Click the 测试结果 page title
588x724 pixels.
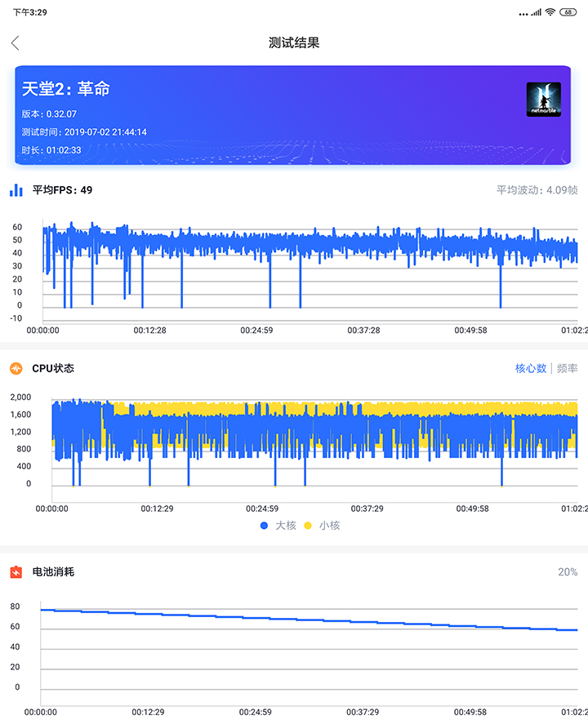(294, 43)
